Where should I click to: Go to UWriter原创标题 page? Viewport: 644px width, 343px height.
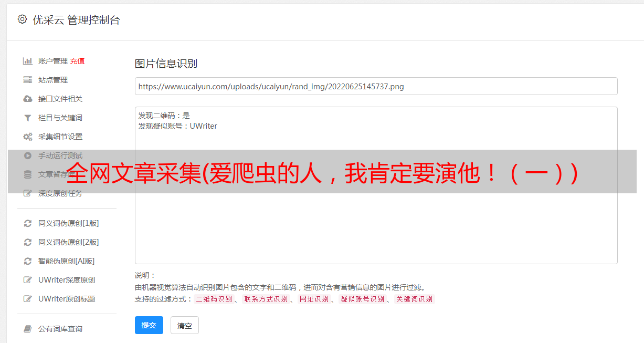(x=67, y=299)
